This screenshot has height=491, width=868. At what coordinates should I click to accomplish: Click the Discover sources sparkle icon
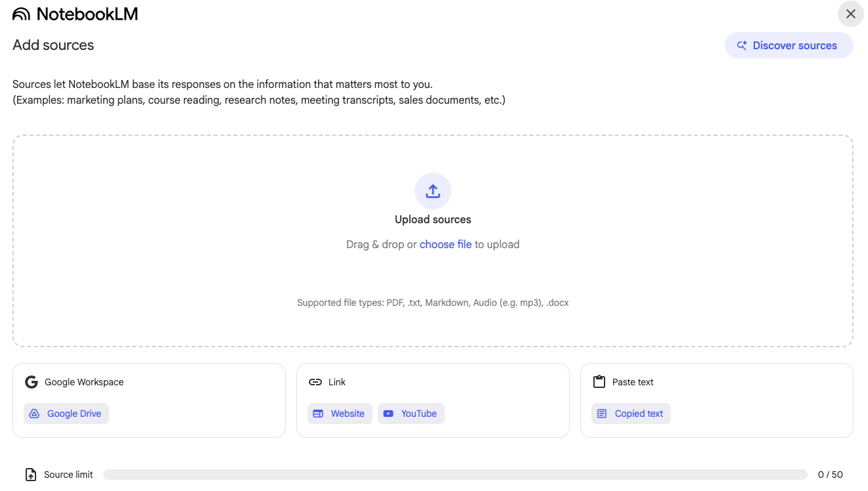(x=742, y=46)
